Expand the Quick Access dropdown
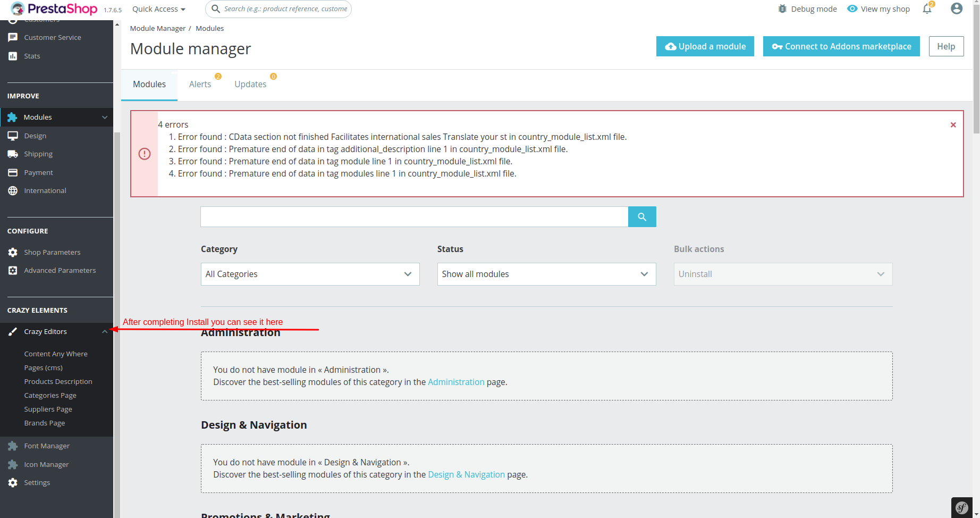Image resolution: width=980 pixels, height=518 pixels. pyautogui.click(x=158, y=9)
